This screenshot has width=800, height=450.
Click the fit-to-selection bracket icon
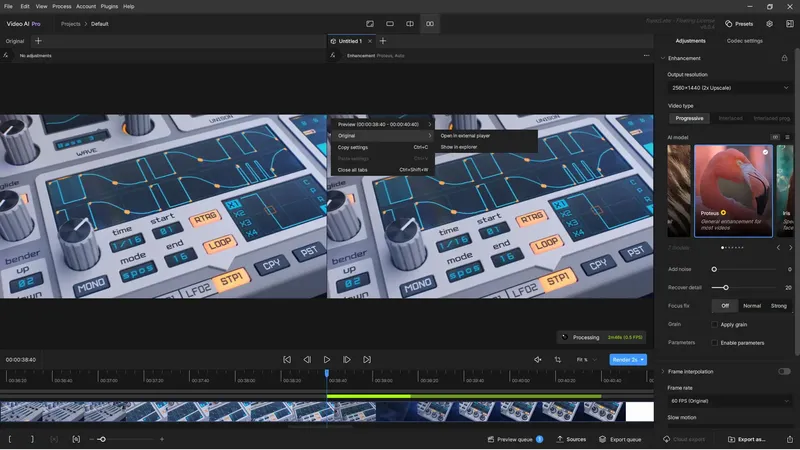(x=76, y=439)
